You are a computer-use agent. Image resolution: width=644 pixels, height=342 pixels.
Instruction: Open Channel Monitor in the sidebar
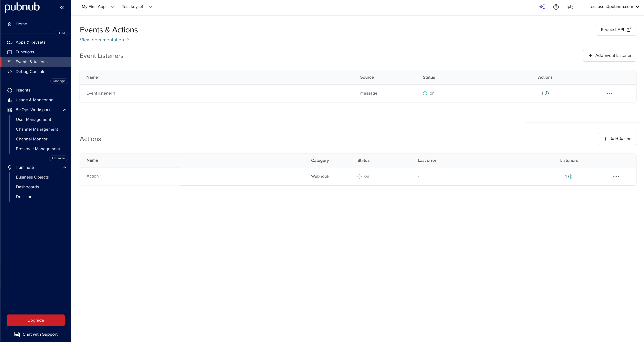coord(32,139)
